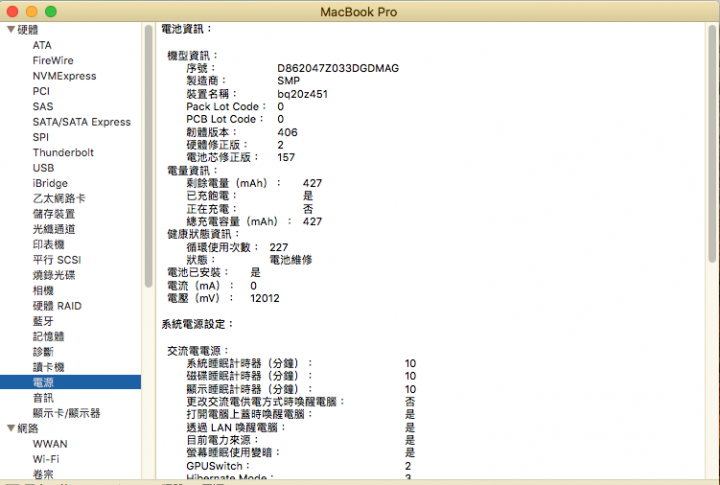Click the 交流電電源 label
The width and height of the screenshot is (720, 485).
(x=198, y=351)
